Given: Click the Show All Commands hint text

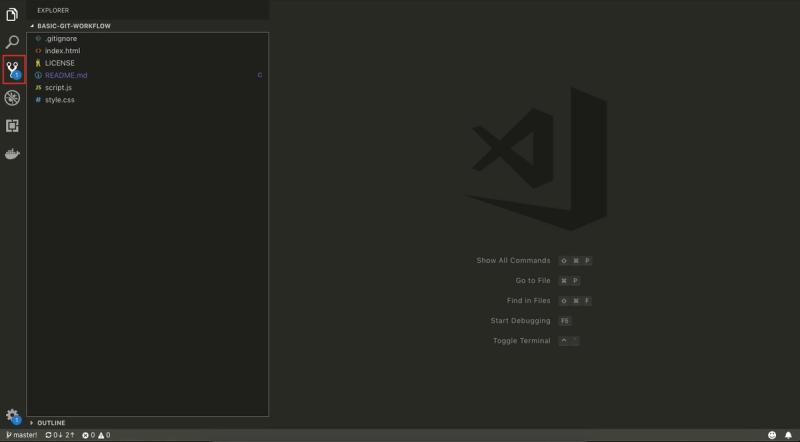Looking at the screenshot, I should point(513,261).
